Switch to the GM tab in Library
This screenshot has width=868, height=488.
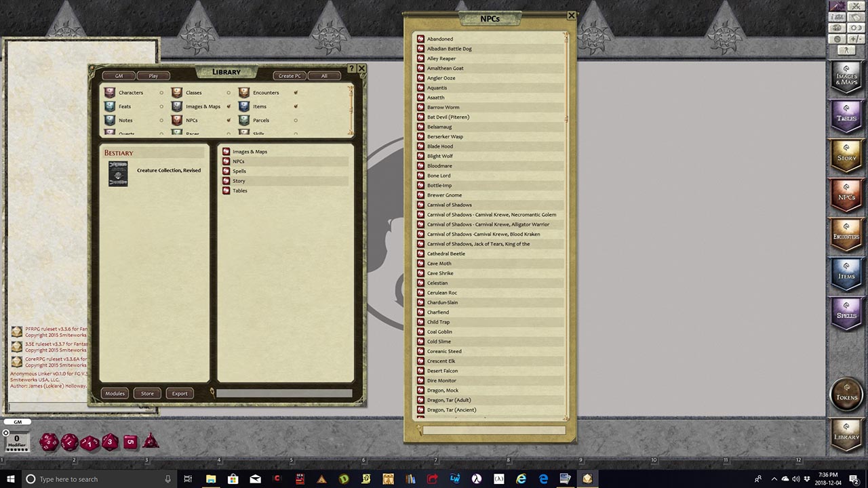pyautogui.click(x=118, y=75)
